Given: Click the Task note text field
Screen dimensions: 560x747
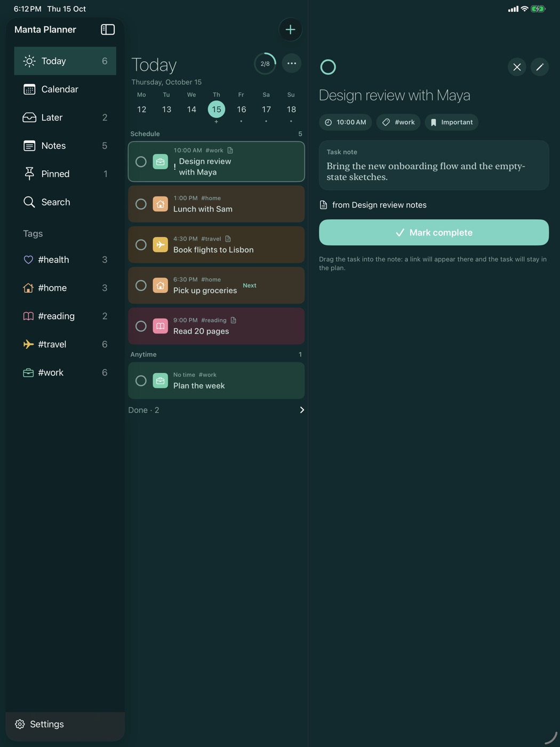Looking at the screenshot, I should click(434, 165).
